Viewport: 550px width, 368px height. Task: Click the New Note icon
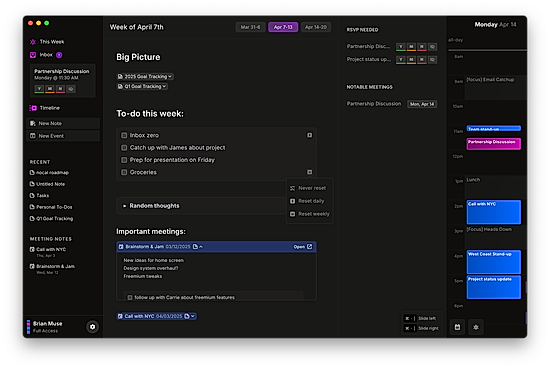tap(33, 123)
